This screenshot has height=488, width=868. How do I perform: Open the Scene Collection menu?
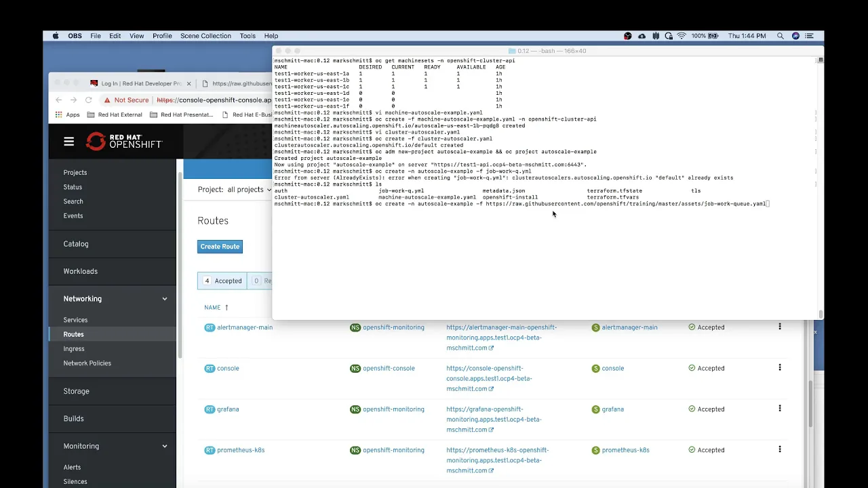click(x=205, y=36)
